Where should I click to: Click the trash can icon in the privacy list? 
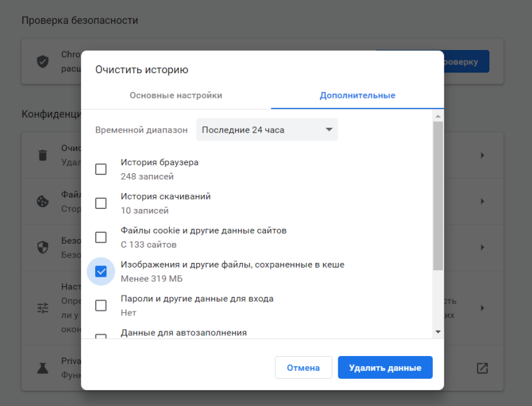(x=43, y=155)
